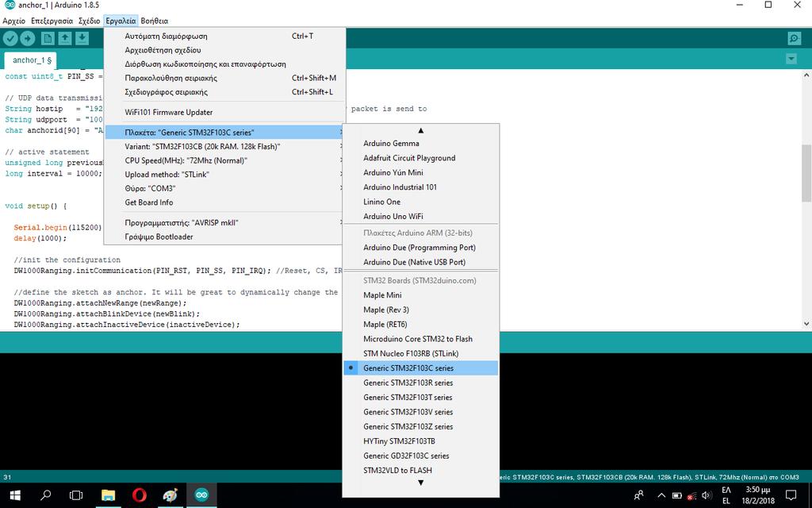Select Generic STM32F103R series board
Viewport: 812px width, 508px height.
pos(420,383)
